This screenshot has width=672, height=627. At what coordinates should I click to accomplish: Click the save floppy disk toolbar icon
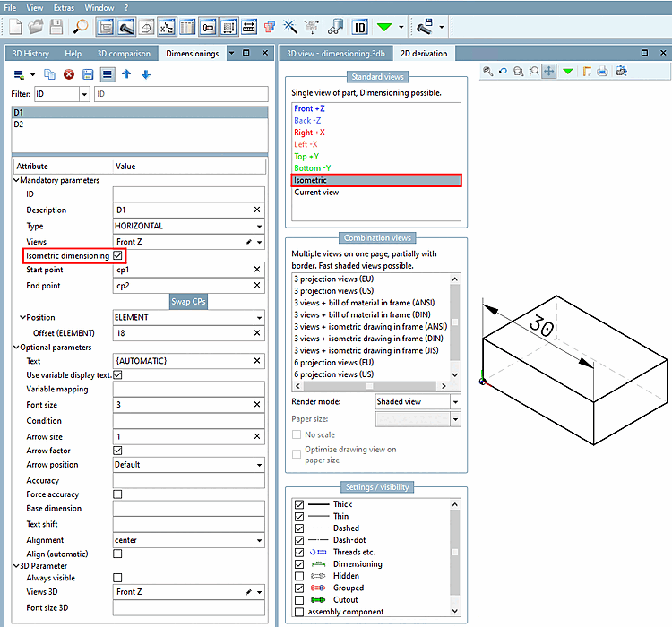(x=56, y=27)
